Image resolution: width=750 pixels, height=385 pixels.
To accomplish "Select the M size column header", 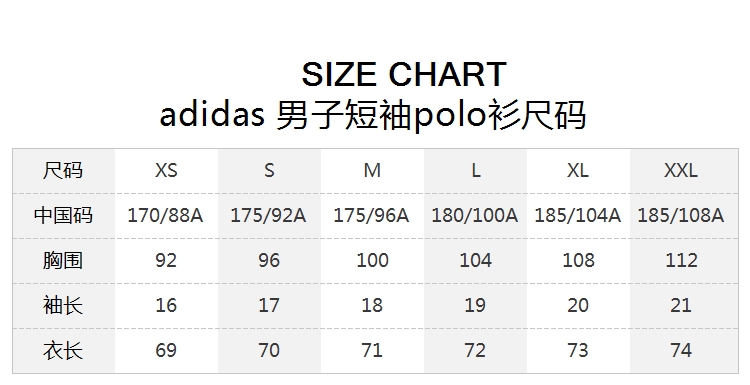I will point(372,170).
